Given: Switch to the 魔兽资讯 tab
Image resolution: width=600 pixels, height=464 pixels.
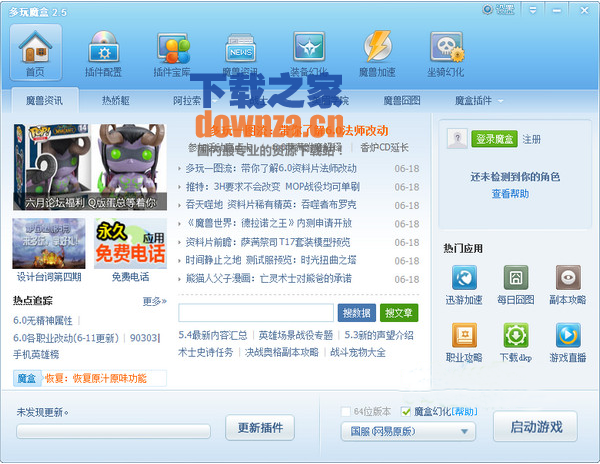Looking at the screenshot, I should (44, 101).
